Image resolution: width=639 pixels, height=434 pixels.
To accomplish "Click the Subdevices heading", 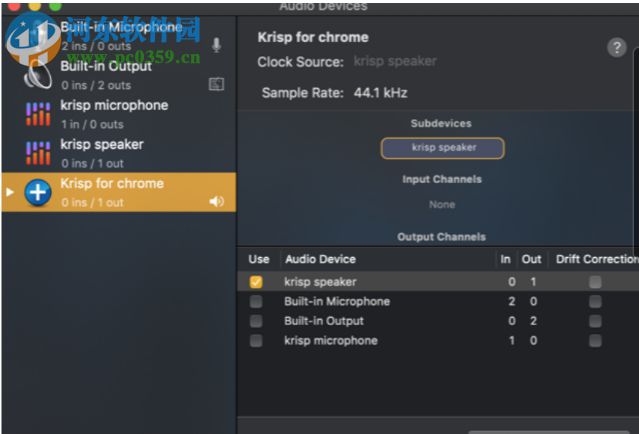I will tap(441, 123).
